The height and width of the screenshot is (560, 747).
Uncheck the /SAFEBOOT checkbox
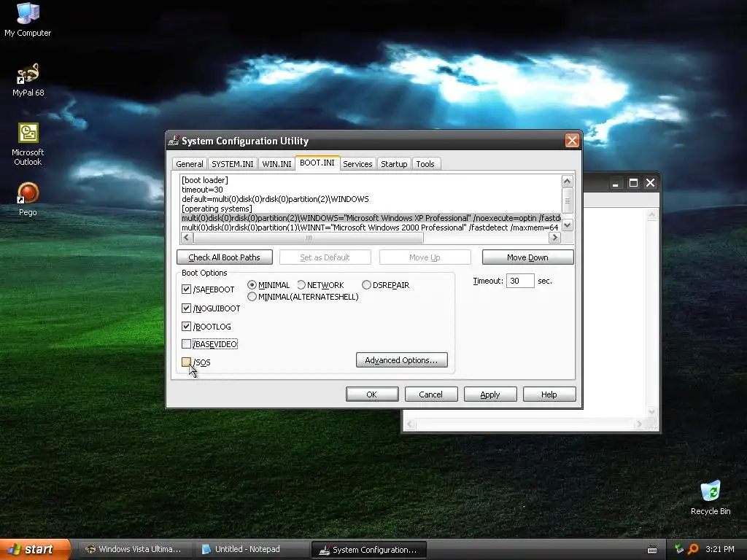(186, 289)
